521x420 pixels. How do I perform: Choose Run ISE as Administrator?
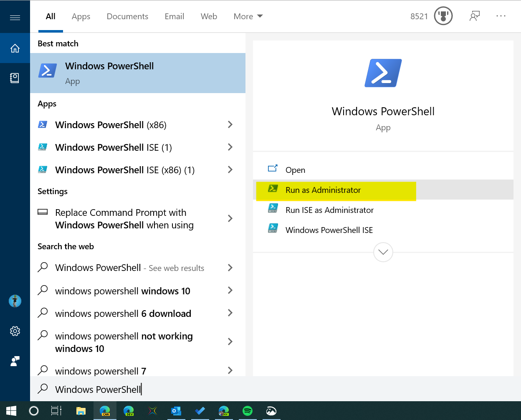(x=383, y=210)
